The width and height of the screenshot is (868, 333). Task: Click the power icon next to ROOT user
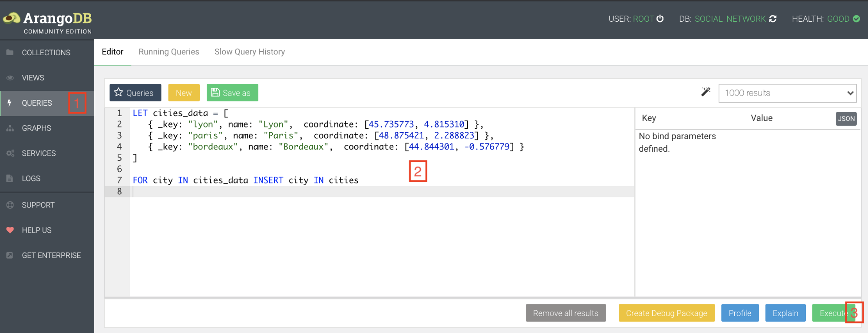click(660, 19)
